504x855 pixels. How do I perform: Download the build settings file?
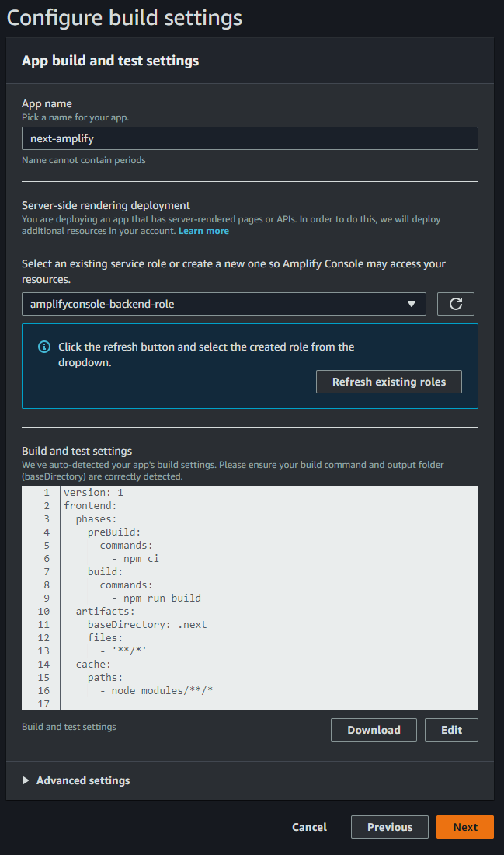point(374,730)
